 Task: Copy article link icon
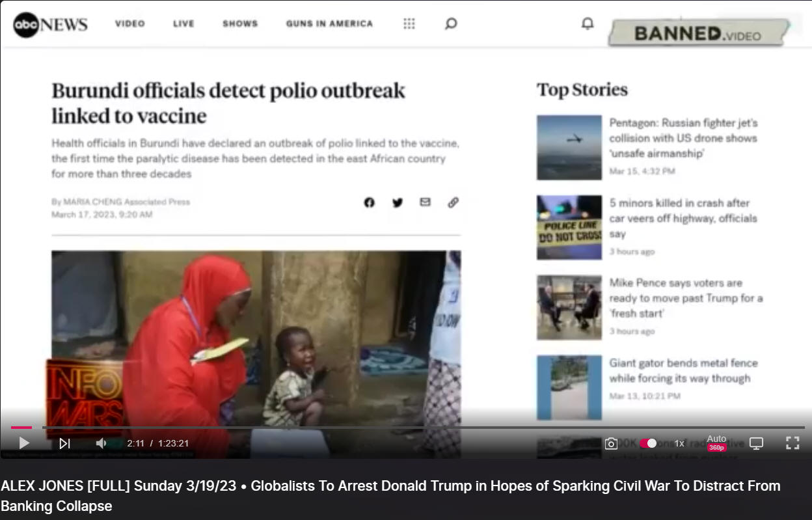pos(453,202)
